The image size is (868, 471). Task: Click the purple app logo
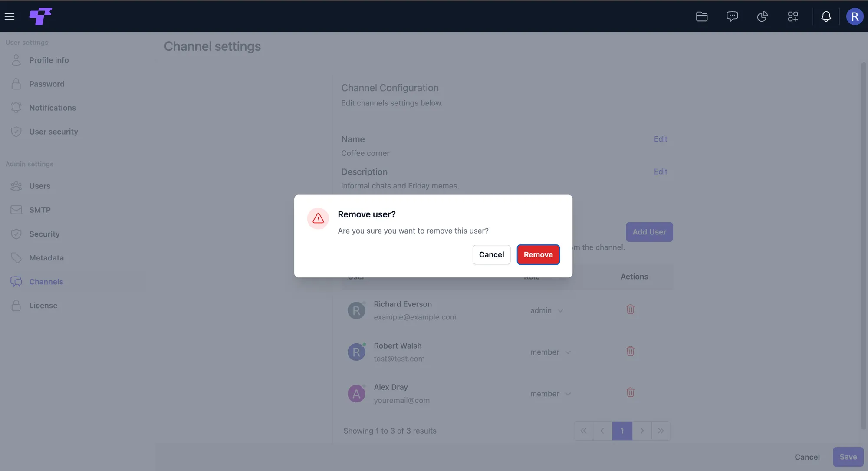[40, 16]
